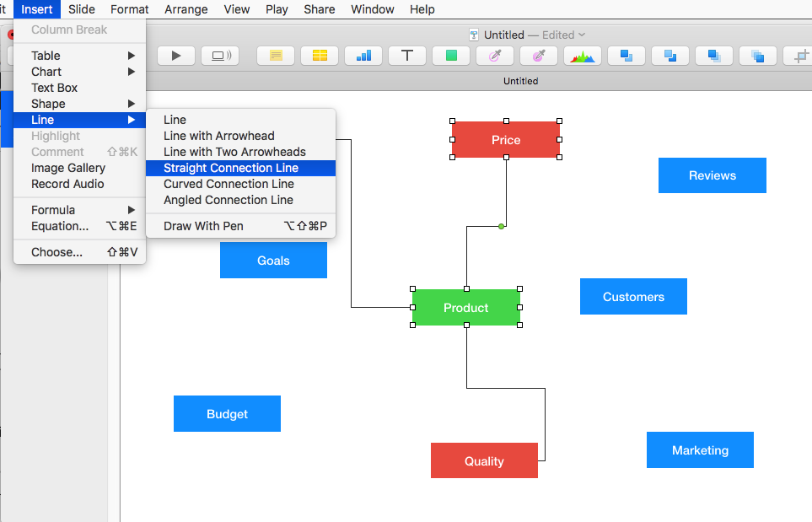812x522 pixels.
Task: Click the green square Shape toolbar icon
Action: [x=451, y=56]
